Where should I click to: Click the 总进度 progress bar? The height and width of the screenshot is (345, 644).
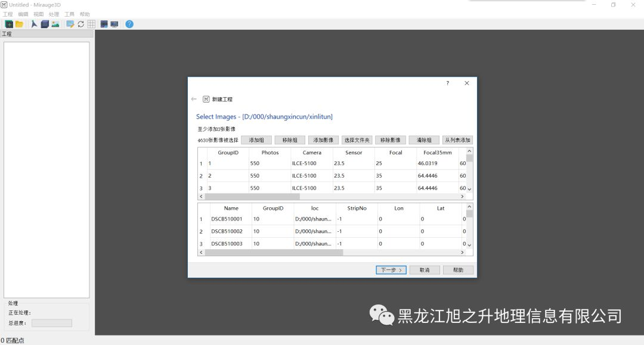pos(52,323)
